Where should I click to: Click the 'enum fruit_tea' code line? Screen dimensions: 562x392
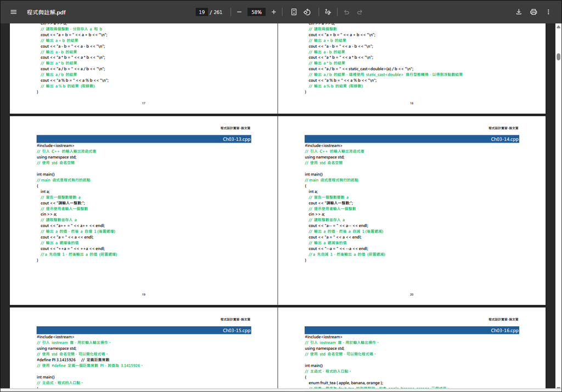pyautogui.click(x=346, y=383)
